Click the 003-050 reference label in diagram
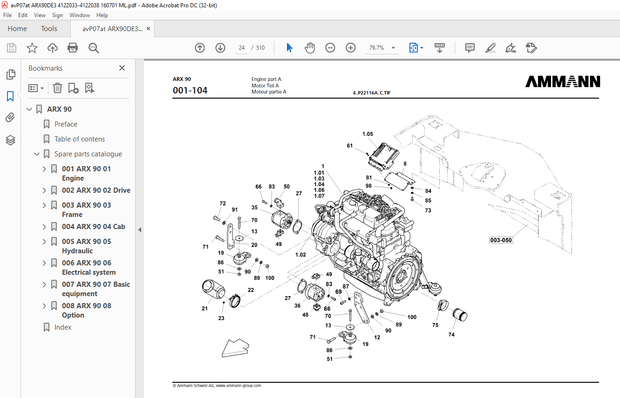620x398 pixels. [x=501, y=240]
